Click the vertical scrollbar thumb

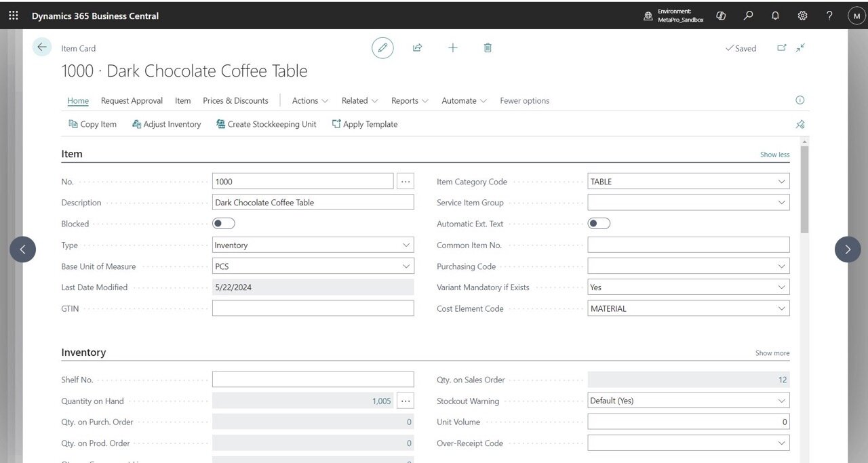[805, 190]
